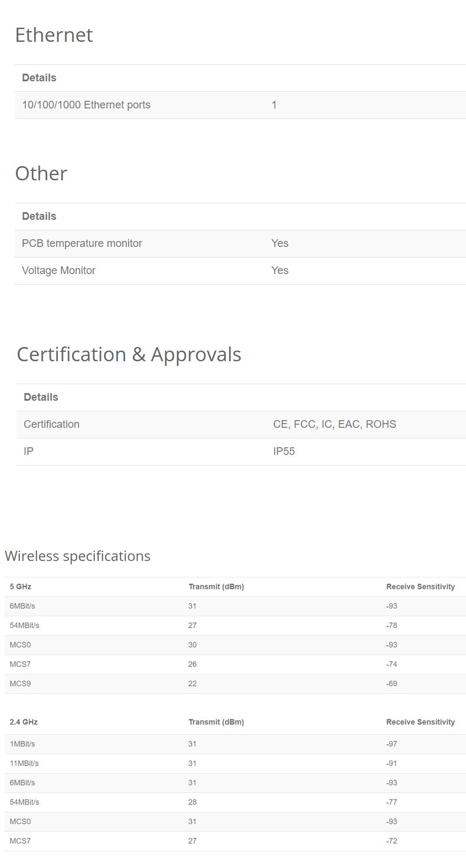The image size is (466, 868).
Task: Click the "Other" section heading
Action: 41,174
